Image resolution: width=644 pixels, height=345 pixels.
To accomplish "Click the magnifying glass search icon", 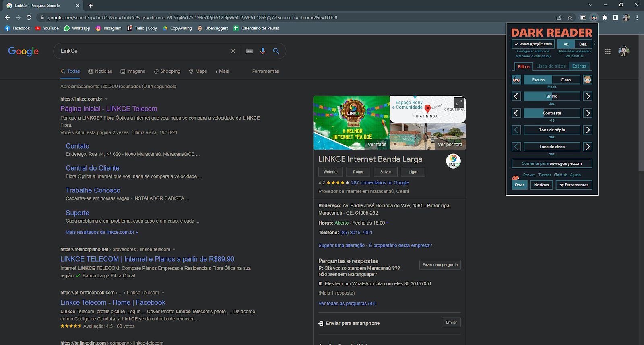I will click(x=276, y=51).
